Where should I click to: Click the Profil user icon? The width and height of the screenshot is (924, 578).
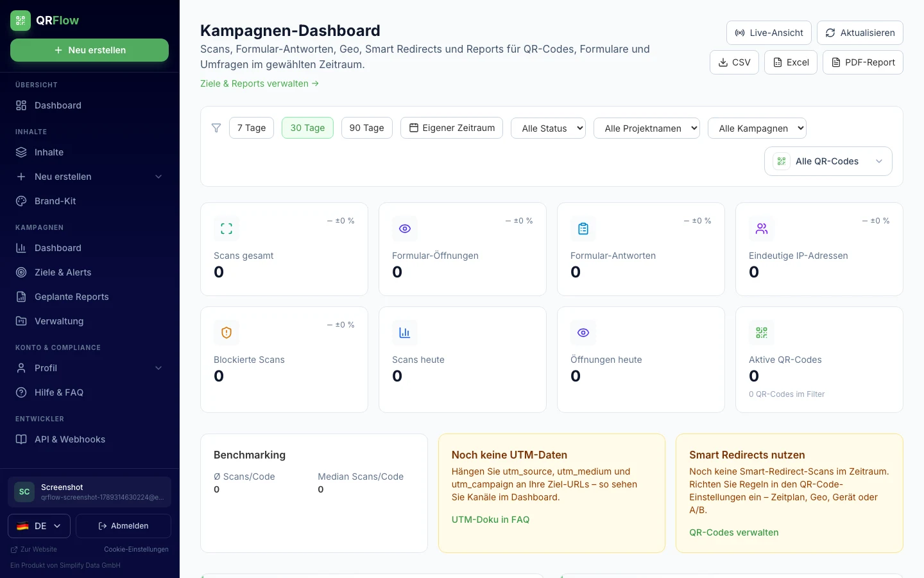tap(21, 368)
